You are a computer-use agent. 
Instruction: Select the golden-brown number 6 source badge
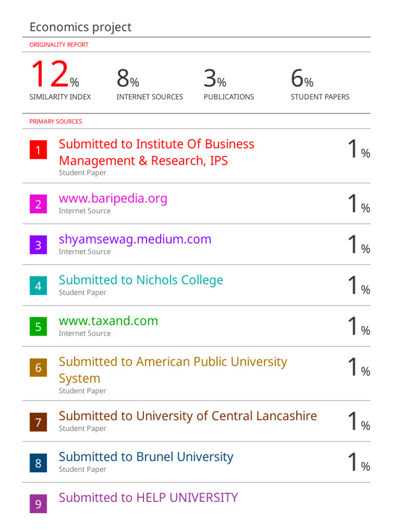click(x=38, y=368)
